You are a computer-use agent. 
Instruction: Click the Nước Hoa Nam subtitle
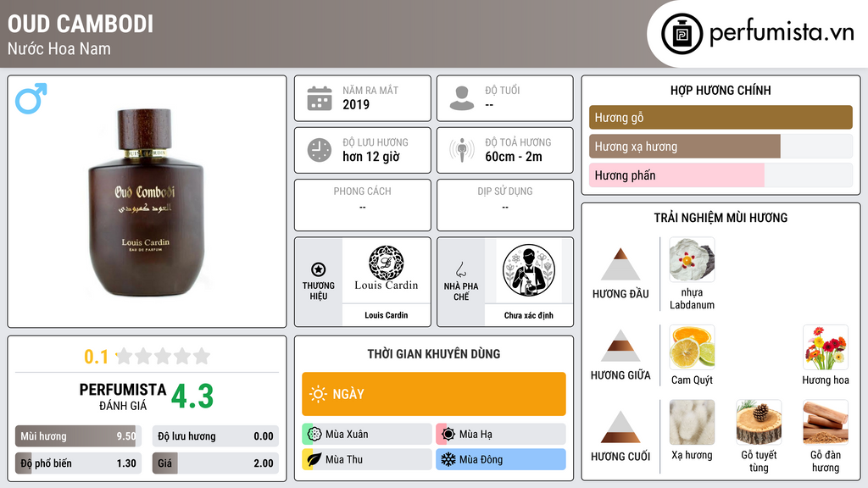pos(59,48)
